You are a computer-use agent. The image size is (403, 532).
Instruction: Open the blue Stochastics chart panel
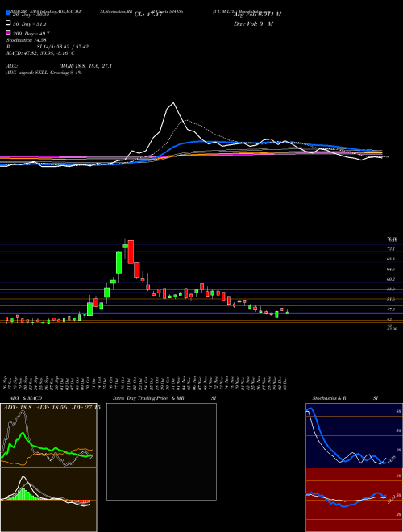(354, 435)
